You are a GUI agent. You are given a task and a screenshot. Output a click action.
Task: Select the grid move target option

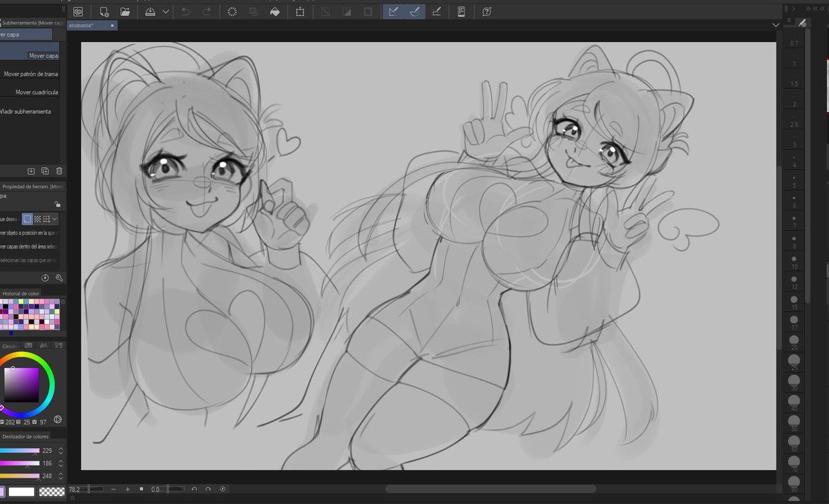[x=46, y=219]
